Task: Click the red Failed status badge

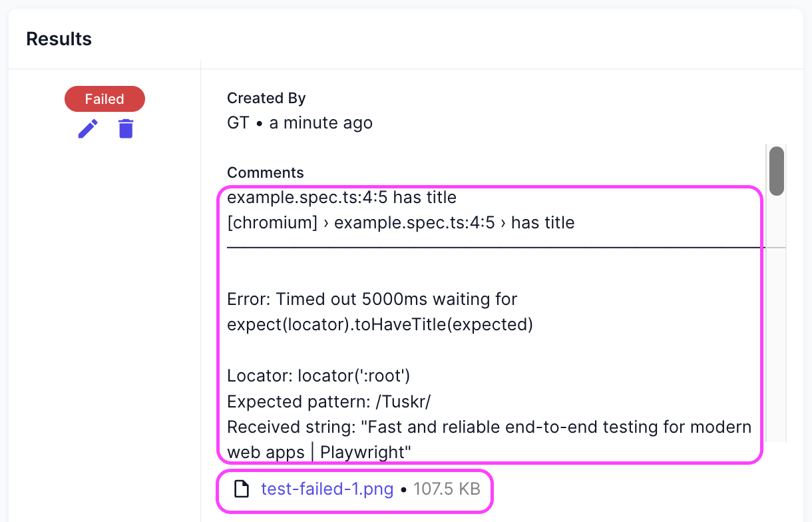Action: coord(104,99)
